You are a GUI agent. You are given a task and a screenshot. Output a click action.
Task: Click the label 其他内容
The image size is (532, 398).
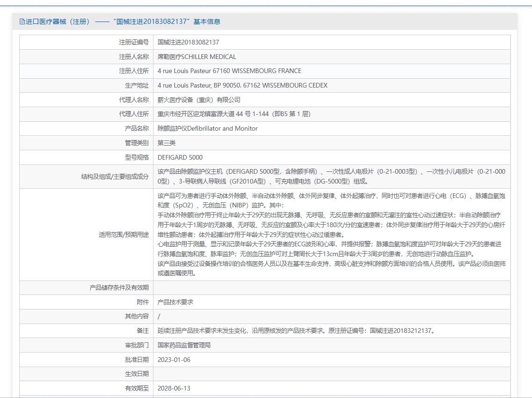137,317
